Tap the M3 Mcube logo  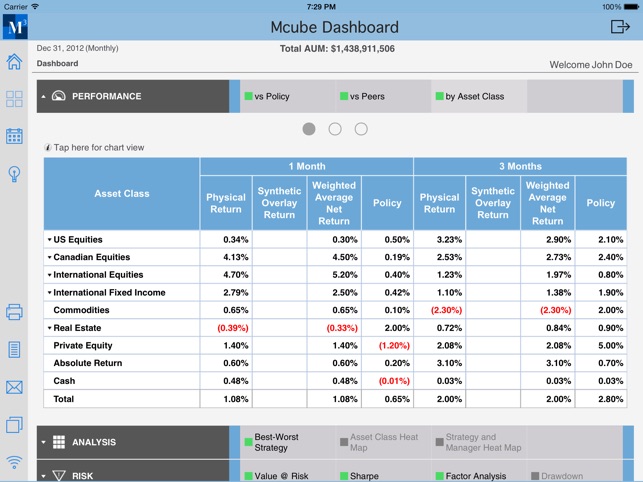[15, 27]
